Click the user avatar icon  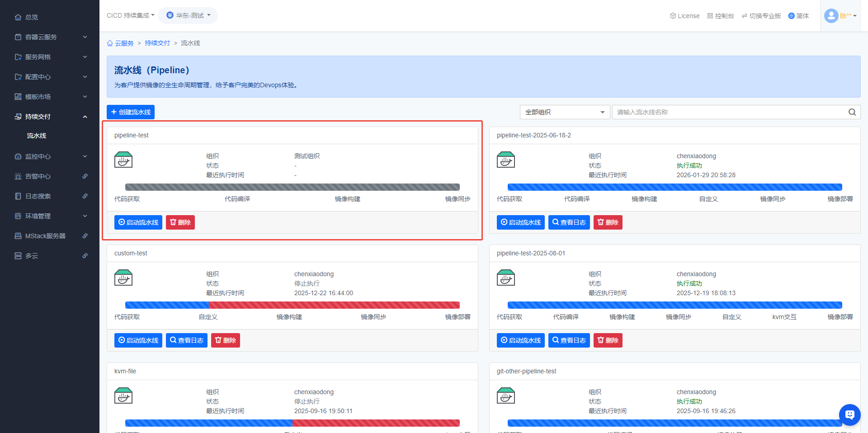pos(831,16)
